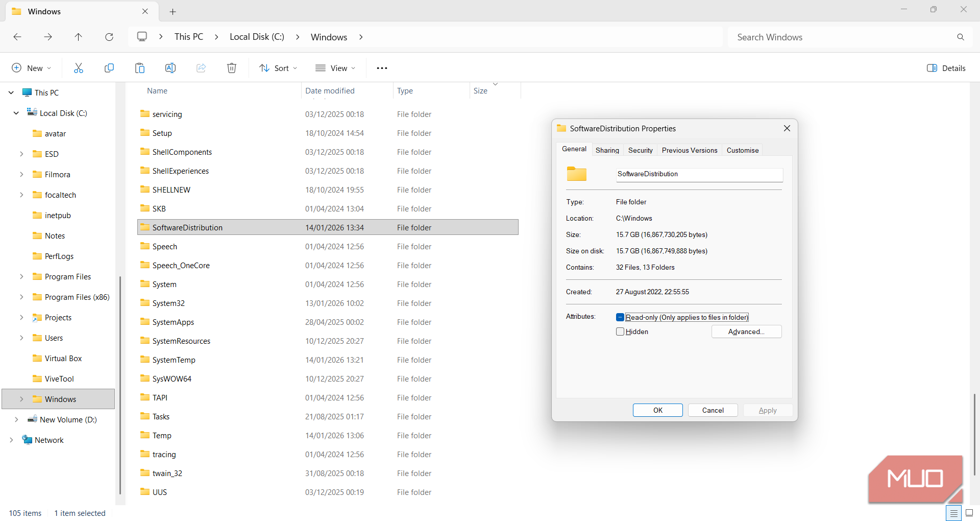980x521 pixels.
Task: Go up one folder level
Action: (x=78, y=37)
